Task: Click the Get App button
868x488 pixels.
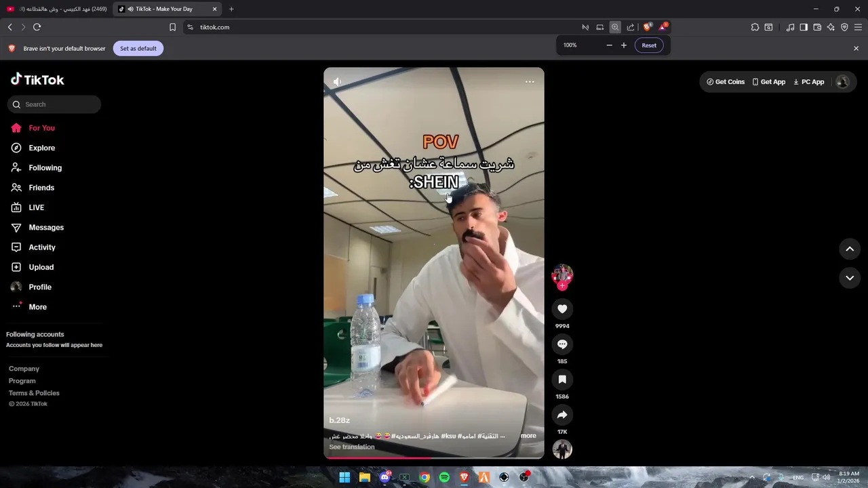Action: click(x=769, y=82)
